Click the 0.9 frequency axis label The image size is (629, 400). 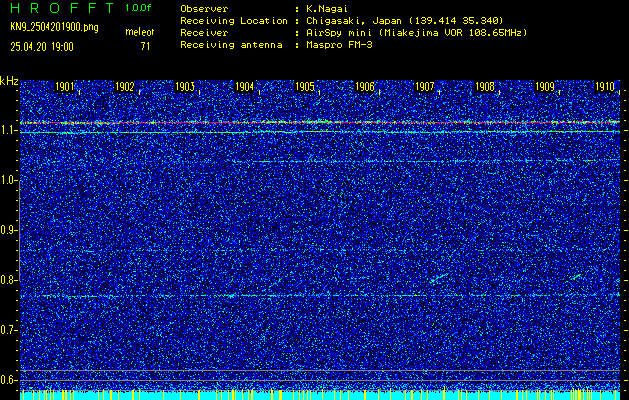[x=8, y=230]
